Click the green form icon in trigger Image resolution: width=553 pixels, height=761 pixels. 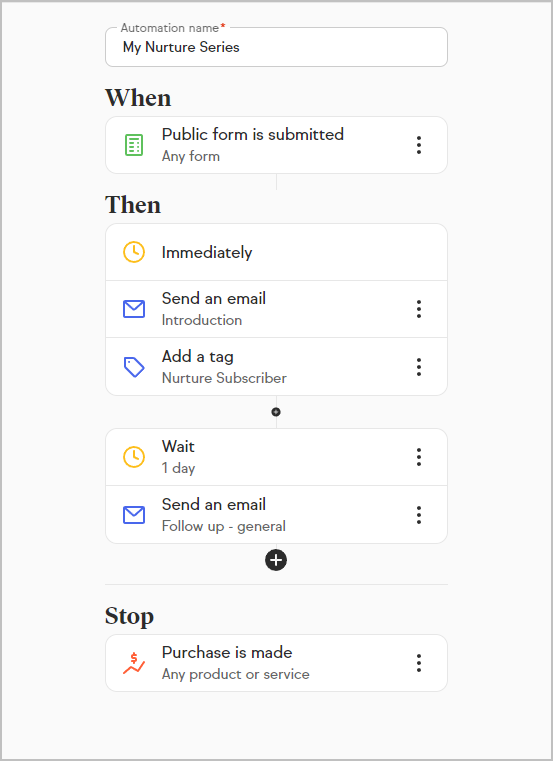(134, 145)
